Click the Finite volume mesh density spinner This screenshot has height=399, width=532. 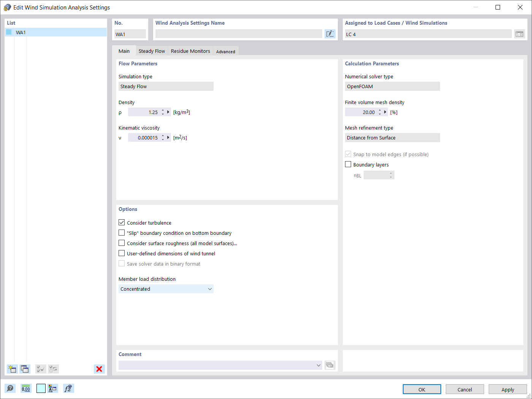coord(380,112)
